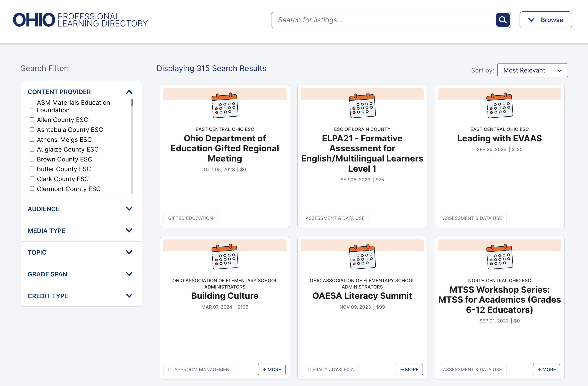
Task: Check Butler County ESC provider
Action: click(32, 169)
